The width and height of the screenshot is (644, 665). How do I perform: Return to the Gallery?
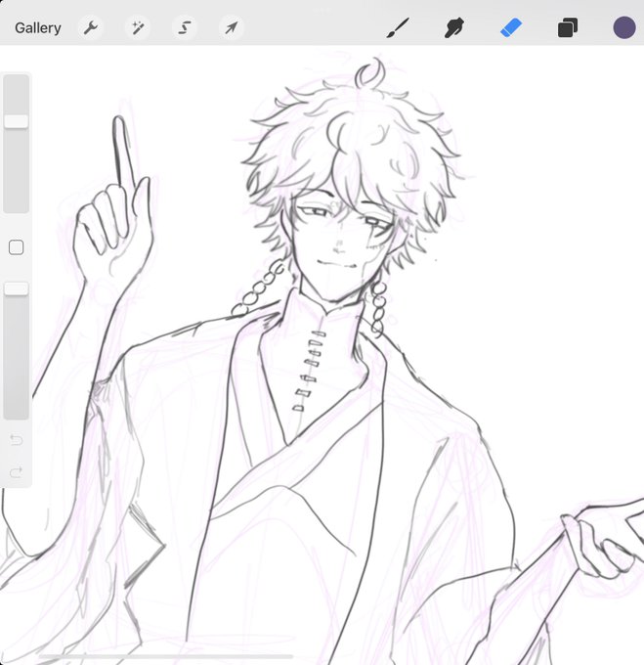38,28
